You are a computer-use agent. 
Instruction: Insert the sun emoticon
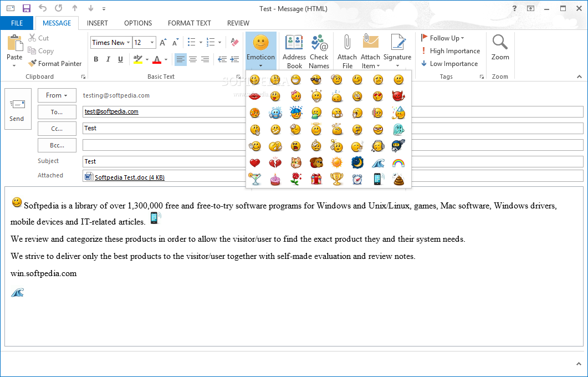click(x=337, y=162)
